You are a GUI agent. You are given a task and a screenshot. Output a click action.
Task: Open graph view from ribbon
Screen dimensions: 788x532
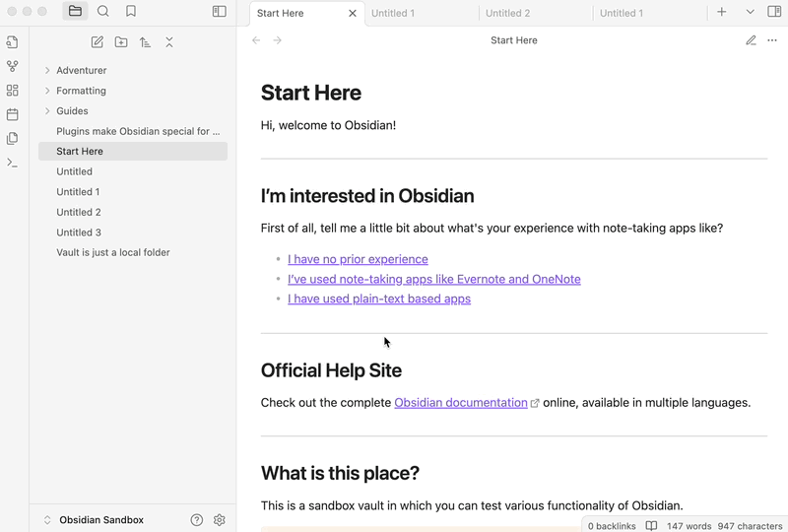(x=13, y=66)
